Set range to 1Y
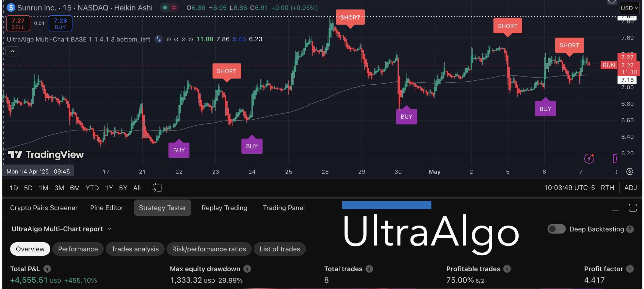Image resolution: width=644 pixels, height=289 pixels. tap(109, 188)
